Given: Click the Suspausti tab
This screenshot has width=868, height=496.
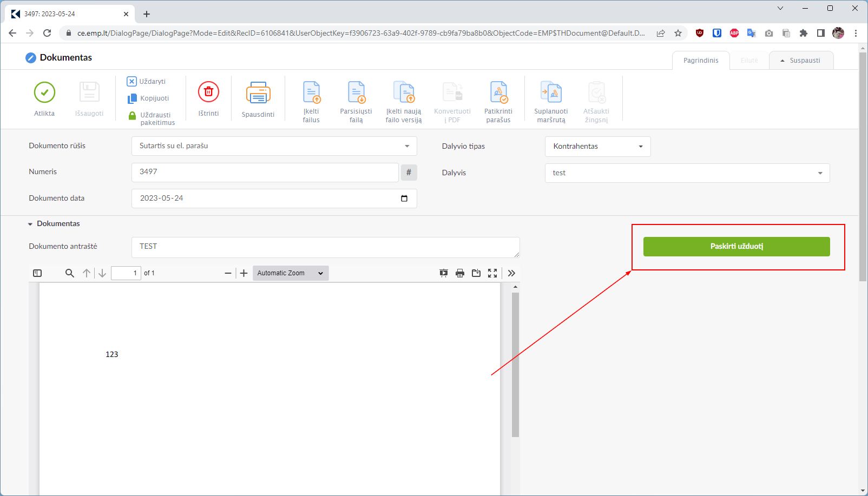Looking at the screenshot, I should 801,61.
